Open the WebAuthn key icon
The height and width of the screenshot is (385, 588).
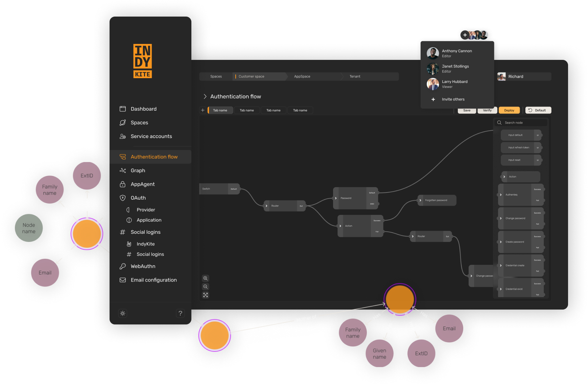point(123,266)
